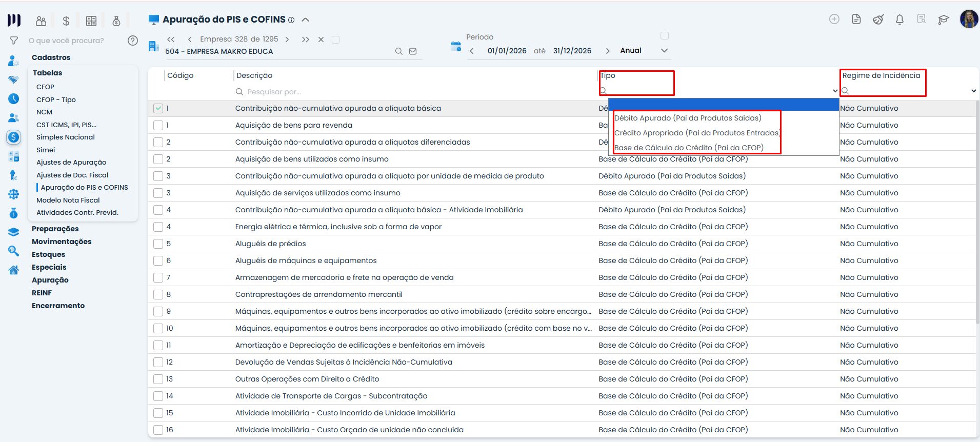Check row Outras Operações com Direito a Crédito
The image size is (980, 442).
point(158,379)
